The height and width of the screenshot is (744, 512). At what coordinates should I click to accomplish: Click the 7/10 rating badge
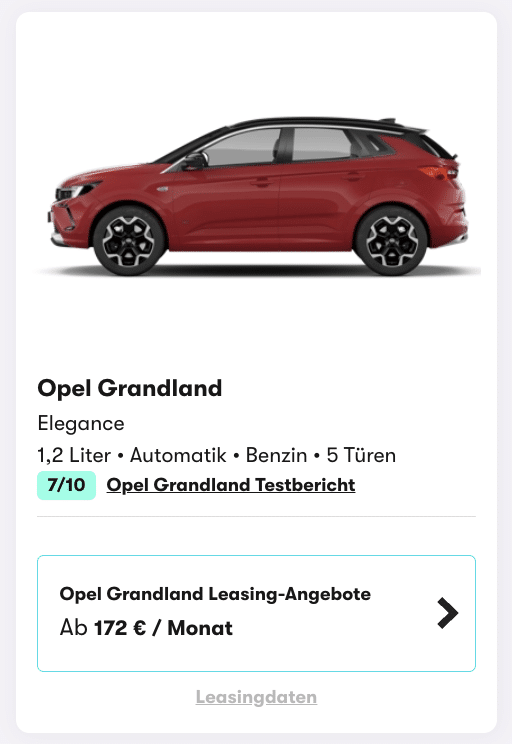[66, 485]
